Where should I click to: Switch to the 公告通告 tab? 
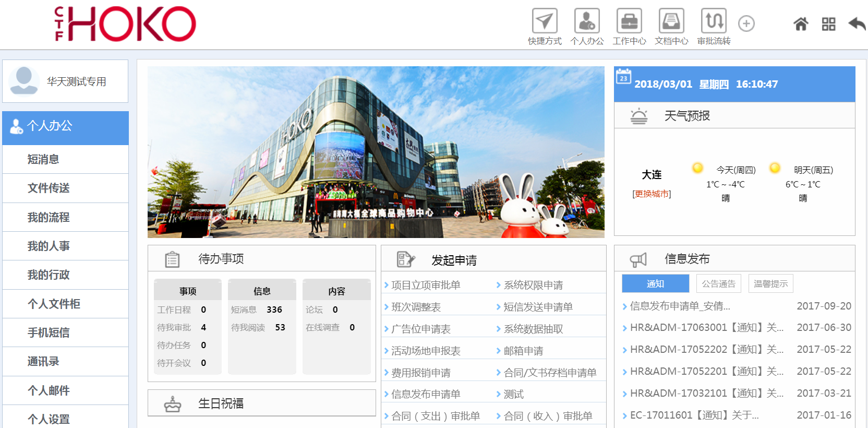[718, 284]
